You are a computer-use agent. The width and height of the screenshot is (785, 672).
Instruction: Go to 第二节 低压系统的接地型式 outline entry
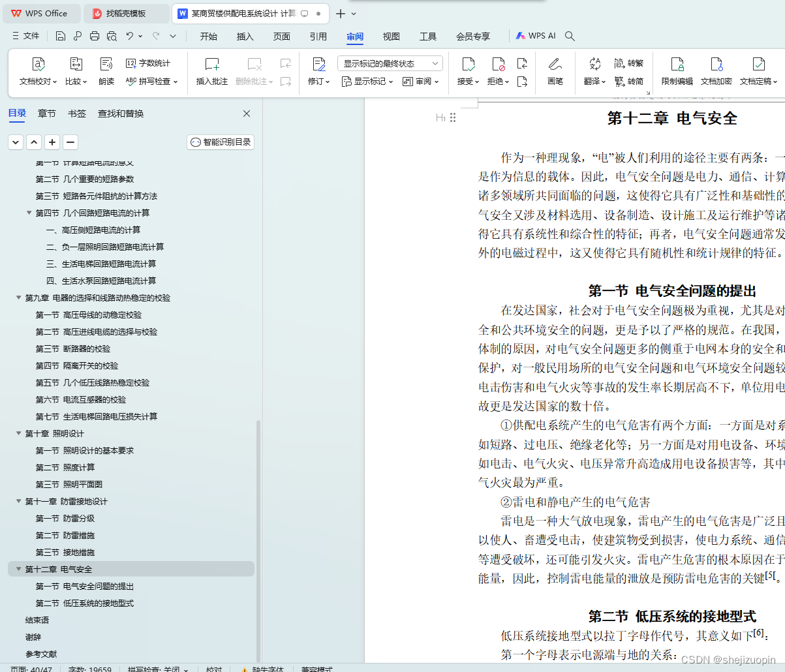[85, 603]
